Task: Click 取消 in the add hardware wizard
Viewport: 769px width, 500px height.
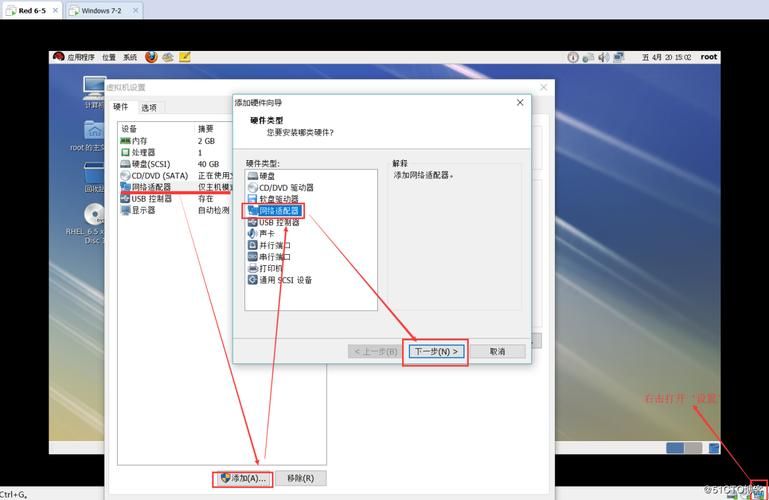Action: point(497,351)
